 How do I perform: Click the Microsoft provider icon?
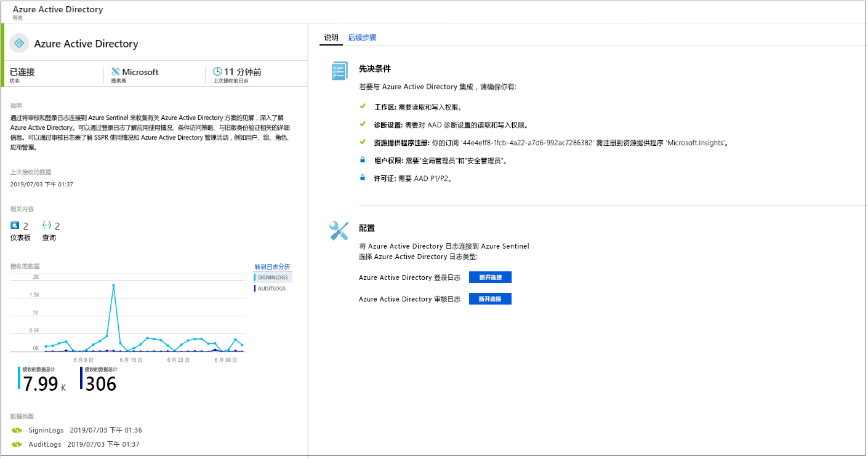click(x=115, y=71)
